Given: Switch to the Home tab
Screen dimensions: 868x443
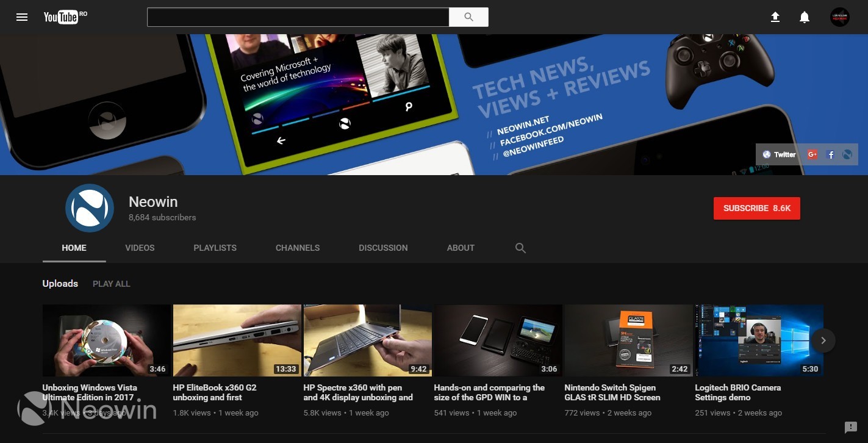Looking at the screenshot, I should click(74, 248).
